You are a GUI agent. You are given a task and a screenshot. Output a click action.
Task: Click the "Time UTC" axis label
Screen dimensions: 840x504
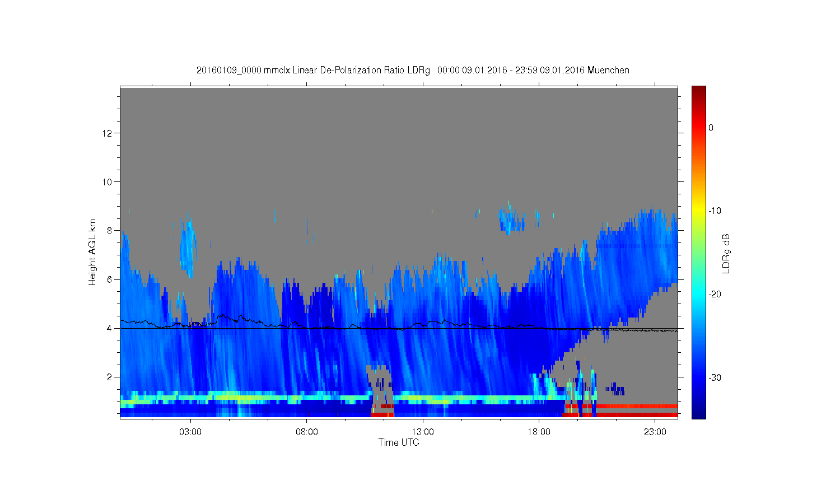point(399,442)
